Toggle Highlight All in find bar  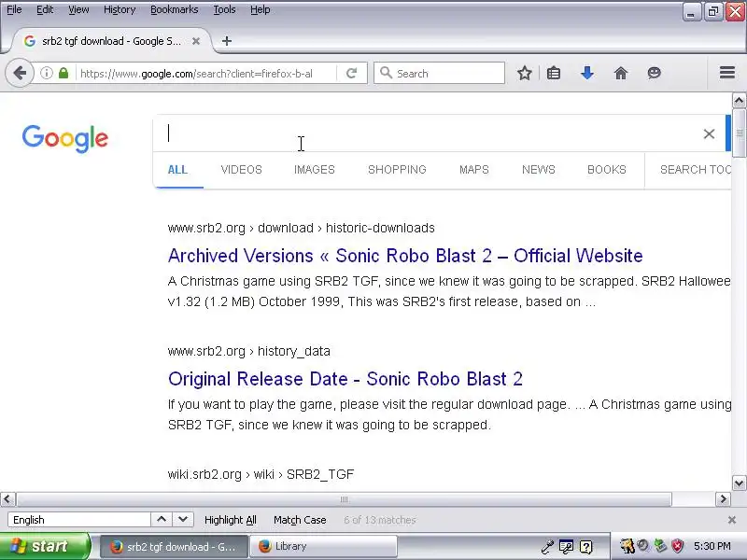coord(230,520)
